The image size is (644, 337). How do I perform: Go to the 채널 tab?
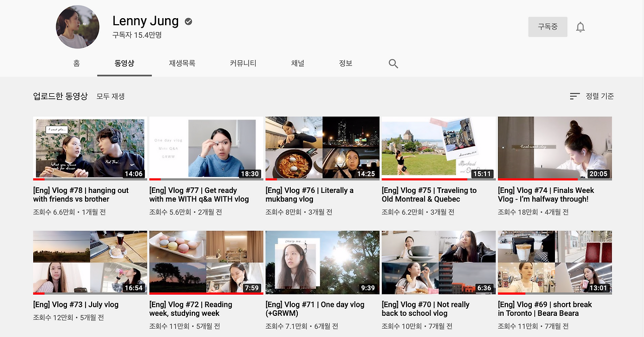[297, 63]
